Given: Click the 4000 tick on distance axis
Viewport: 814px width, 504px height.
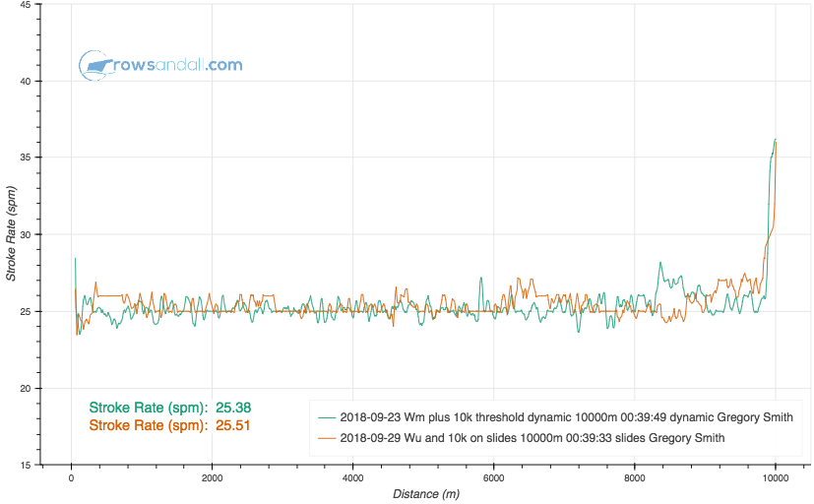Looking at the screenshot, I should [x=352, y=477].
